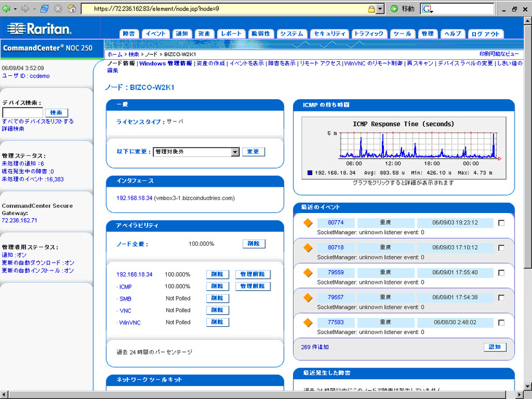Click 削除 button for ノード全般
The height and width of the screenshot is (399, 532).
point(254,244)
